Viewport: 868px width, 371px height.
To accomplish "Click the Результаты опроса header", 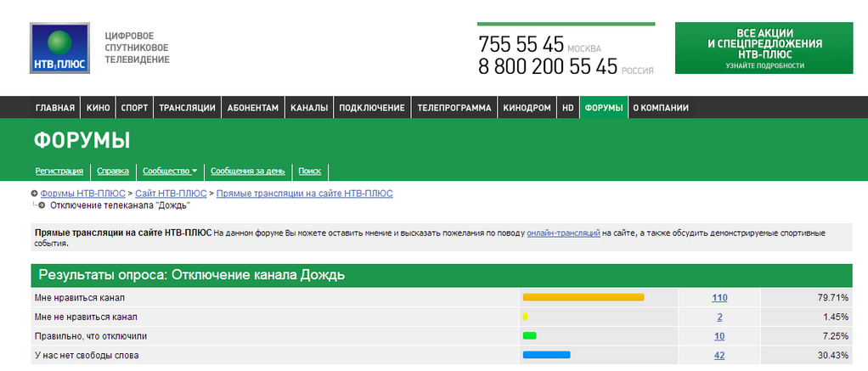I will click(442, 275).
